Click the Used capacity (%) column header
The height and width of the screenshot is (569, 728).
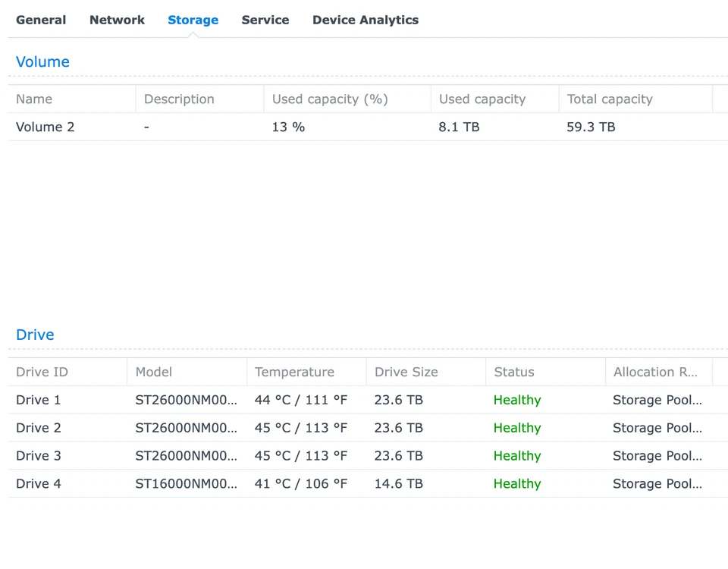pyautogui.click(x=330, y=99)
